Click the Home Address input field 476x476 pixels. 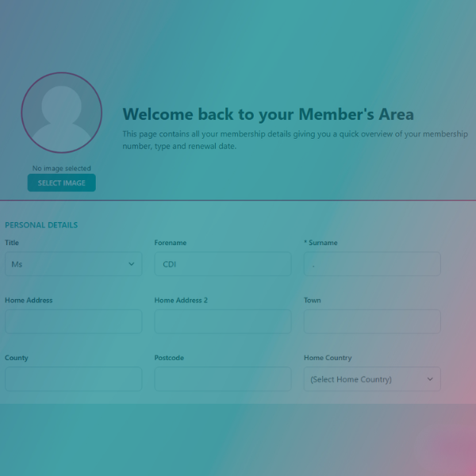pyautogui.click(x=74, y=321)
